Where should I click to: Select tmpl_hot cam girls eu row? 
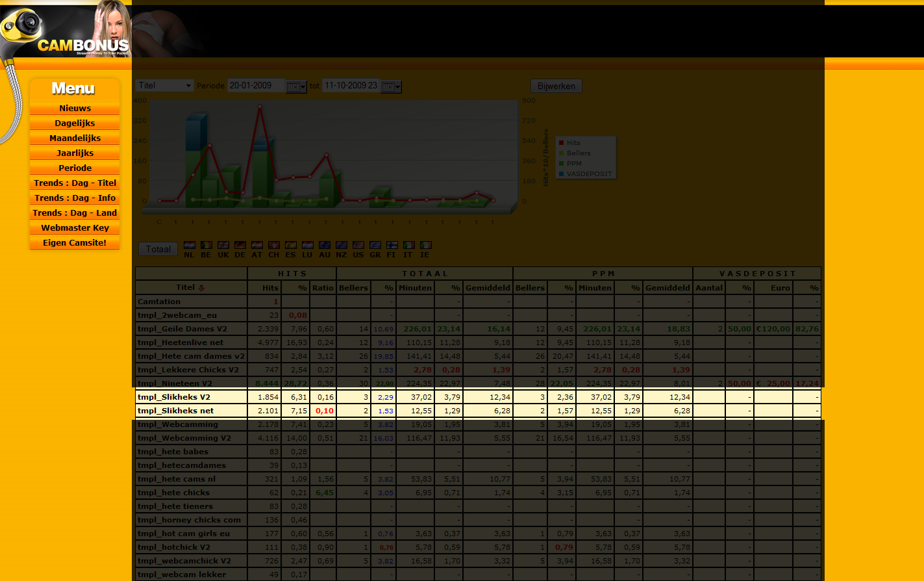(478, 534)
